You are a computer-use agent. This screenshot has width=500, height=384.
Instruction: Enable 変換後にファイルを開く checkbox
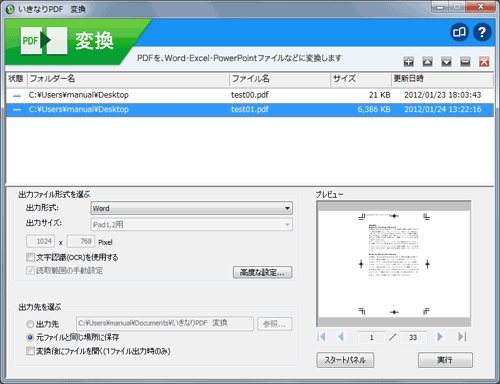click(x=30, y=351)
